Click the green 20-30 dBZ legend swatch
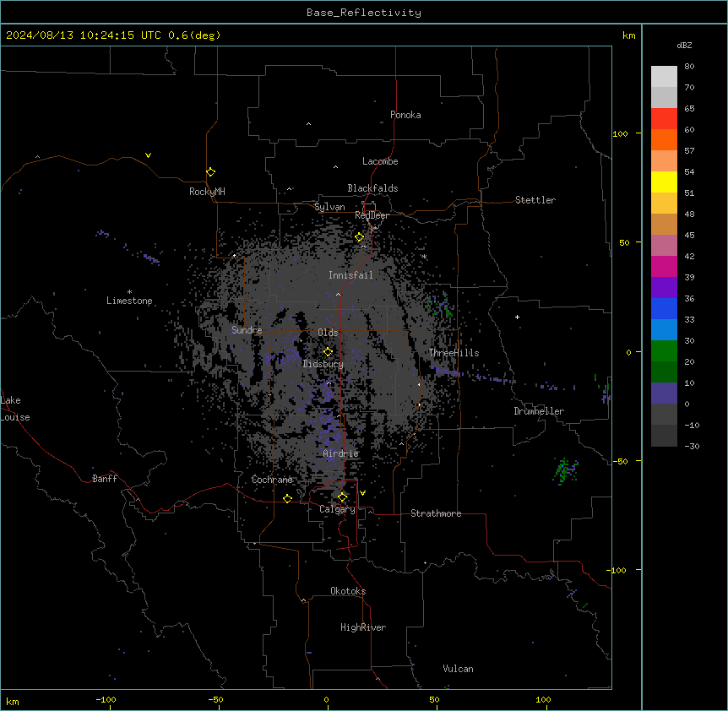 coord(664,351)
